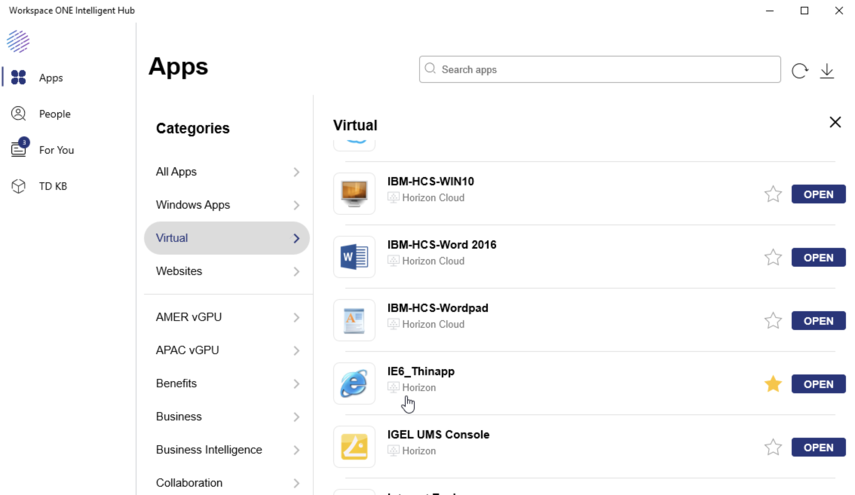Click the IBM-HCS-Word 2016 app icon

point(354,257)
